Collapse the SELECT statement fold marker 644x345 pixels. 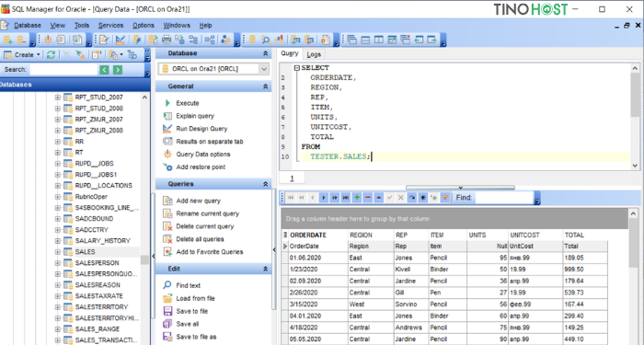(296, 68)
